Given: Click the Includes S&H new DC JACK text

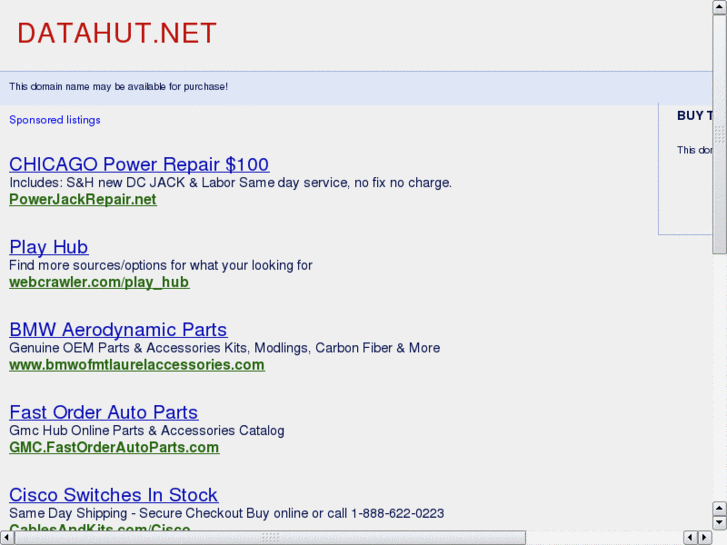Looking at the screenshot, I should [230, 183].
